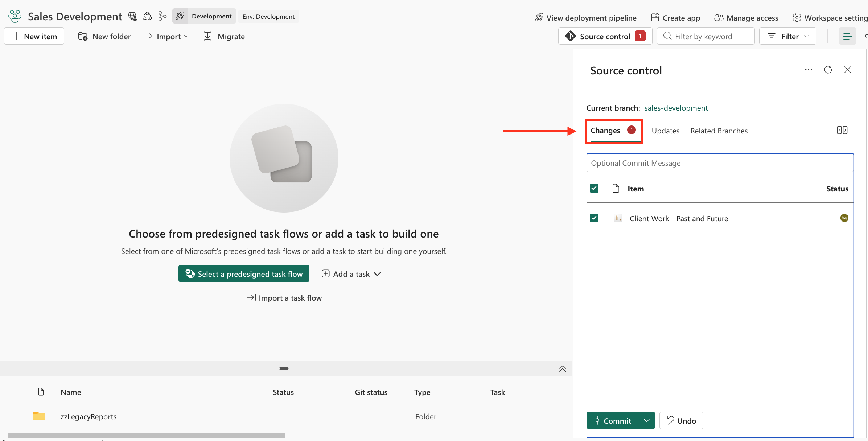Click the side-by-side panel toggle icon

coord(842,130)
